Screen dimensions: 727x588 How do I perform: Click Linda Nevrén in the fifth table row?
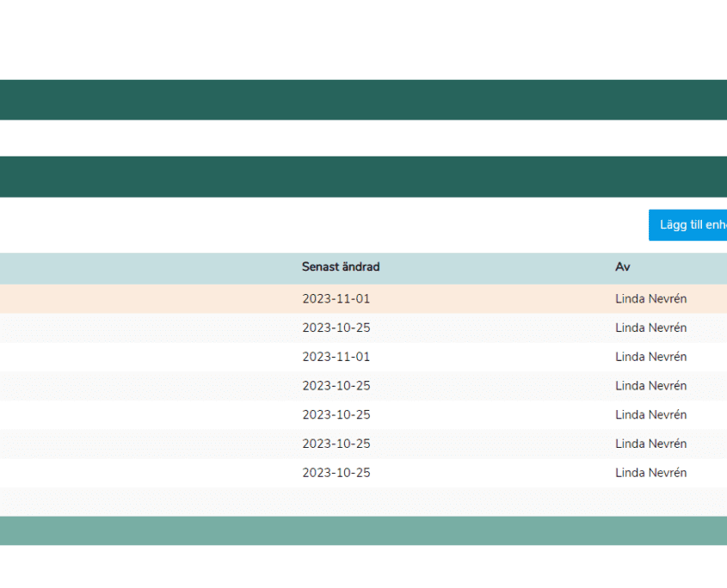(650, 415)
